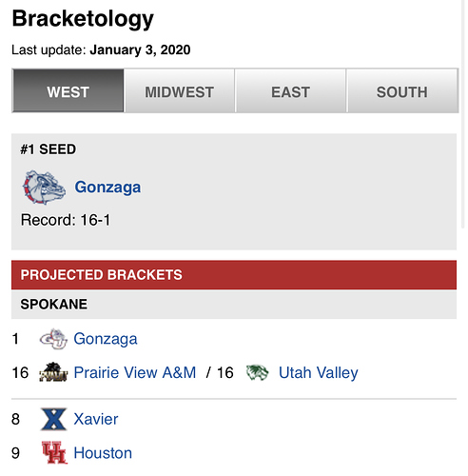
Task: Open the Houston team link
Action: point(103,453)
